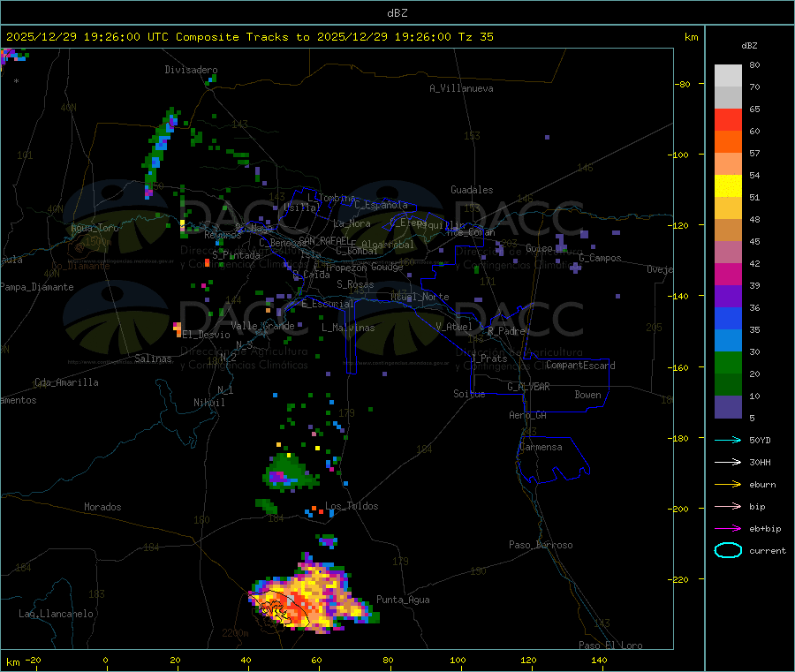Click the 'Punta_Agua' map label
The width and height of the screenshot is (795, 672).
click(x=403, y=600)
